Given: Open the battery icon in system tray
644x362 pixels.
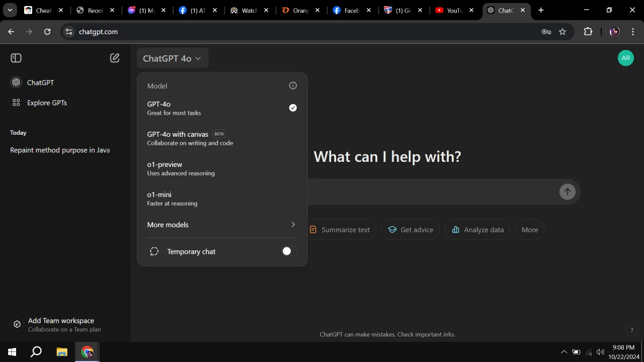Looking at the screenshot, I should [576, 352].
